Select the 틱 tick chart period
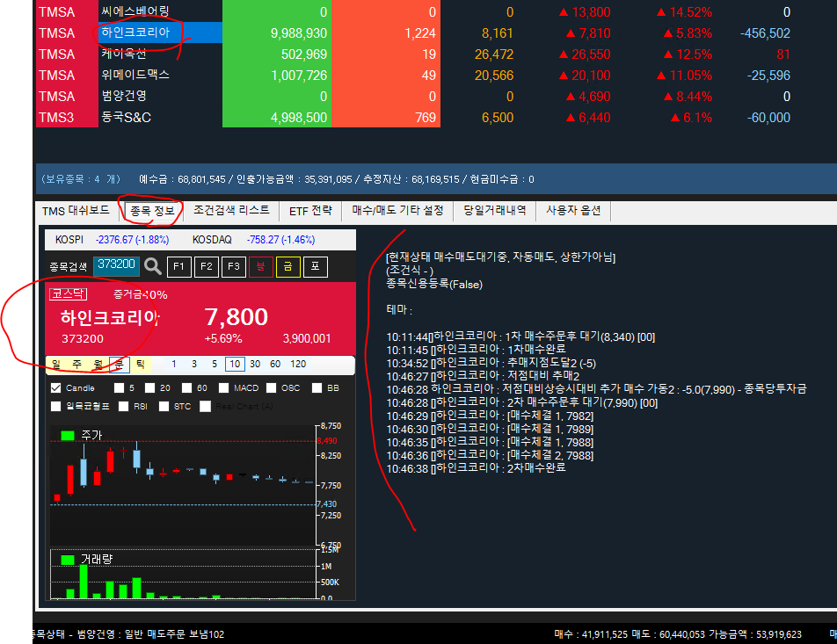Viewport: 837px width, 644px height. point(141,365)
